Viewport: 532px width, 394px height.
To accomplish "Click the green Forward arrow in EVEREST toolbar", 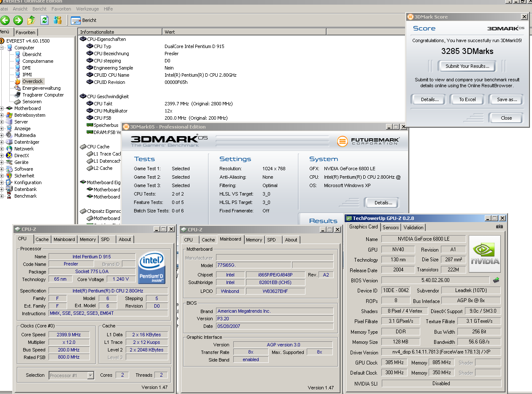I will tap(18, 20).
